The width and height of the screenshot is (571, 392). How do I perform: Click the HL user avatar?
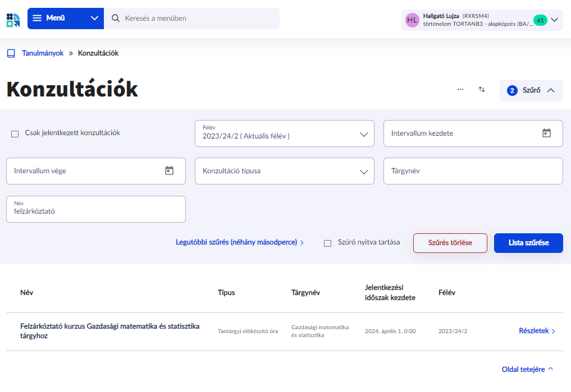[x=412, y=20]
